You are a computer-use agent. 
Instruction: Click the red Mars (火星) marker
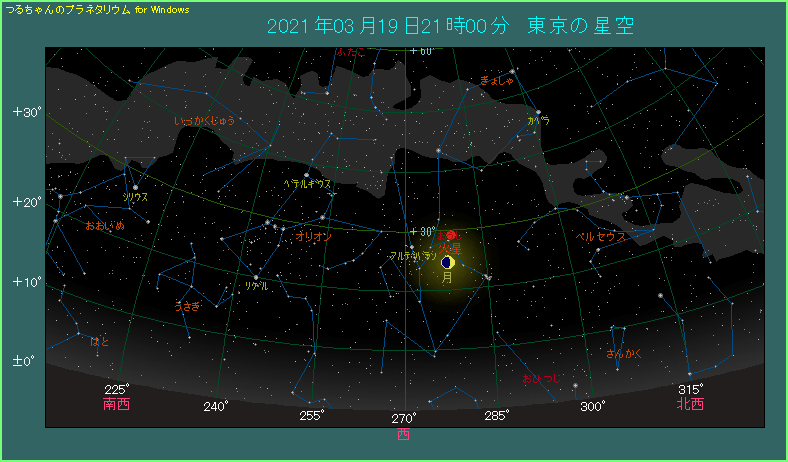point(451,235)
